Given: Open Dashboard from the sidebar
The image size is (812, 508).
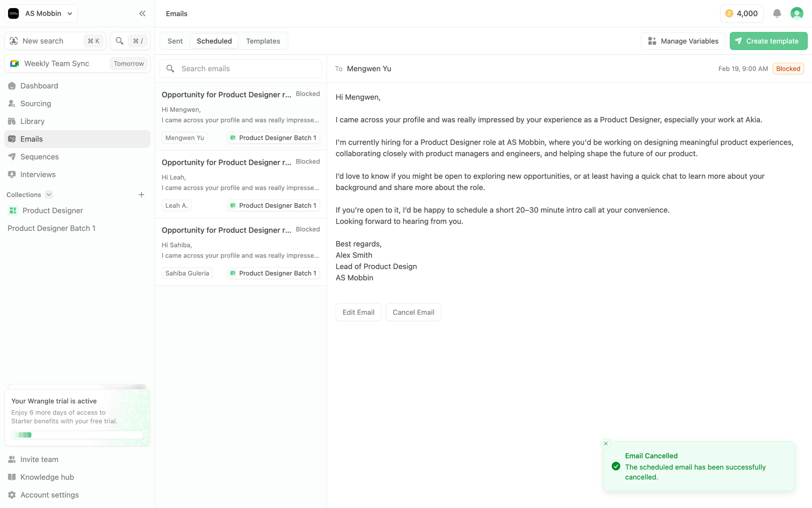Looking at the screenshot, I should coord(77,86).
